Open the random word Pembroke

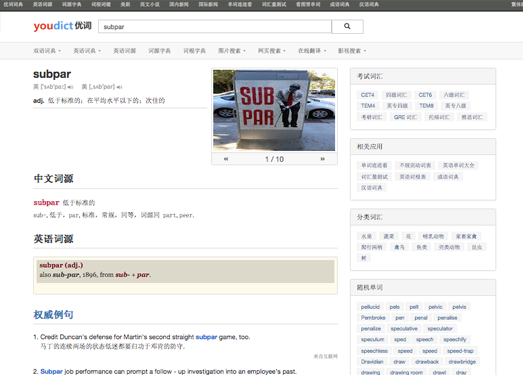pyautogui.click(x=373, y=318)
